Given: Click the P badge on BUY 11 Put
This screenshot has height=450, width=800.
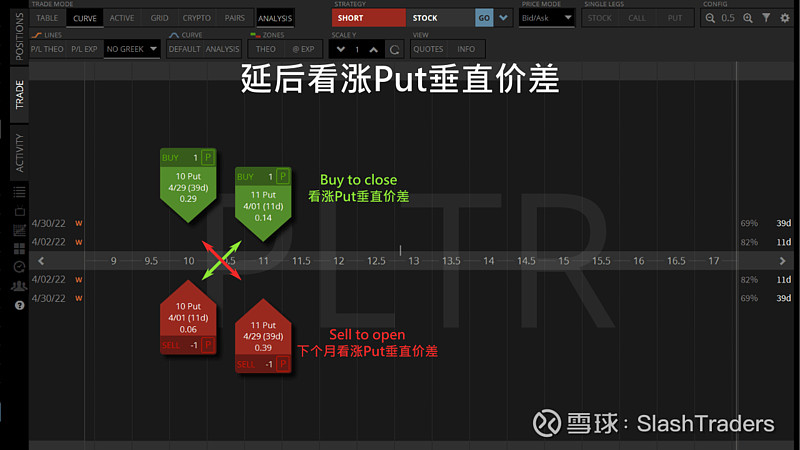Looking at the screenshot, I should [x=283, y=176].
